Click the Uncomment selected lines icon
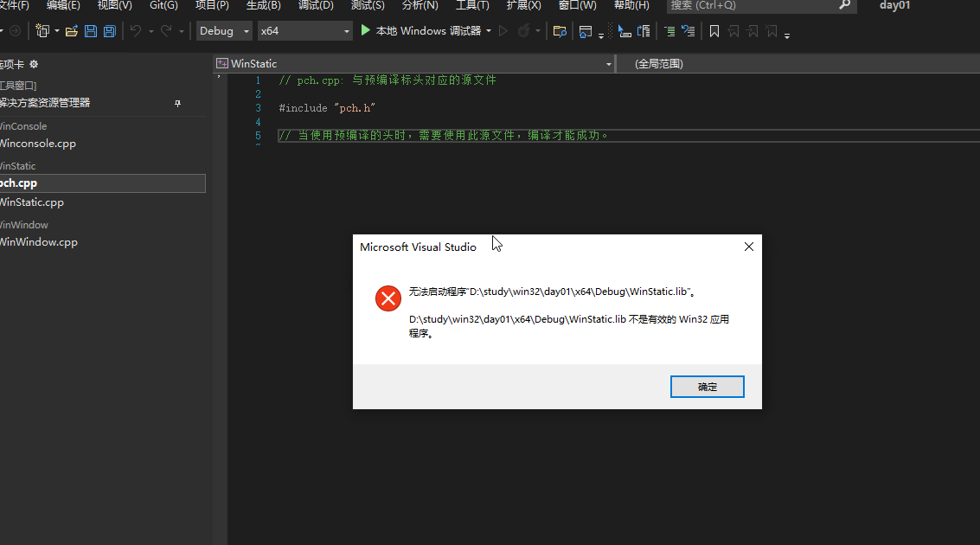The width and height of the screenshot is (980, 545). click(689, 31)
